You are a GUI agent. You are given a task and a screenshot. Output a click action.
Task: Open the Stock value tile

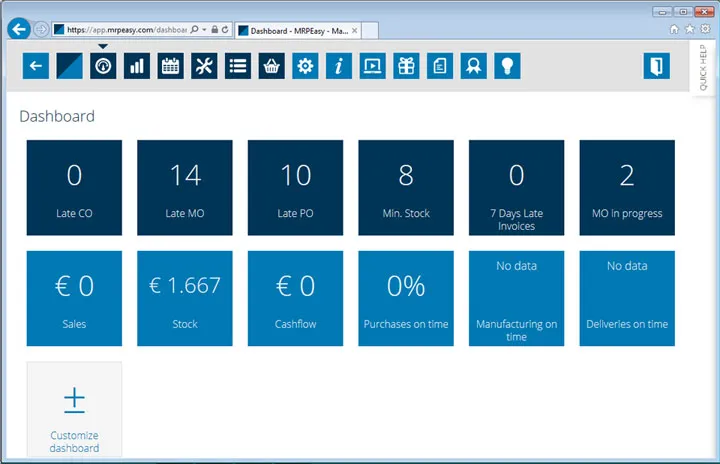click(185, 298)
